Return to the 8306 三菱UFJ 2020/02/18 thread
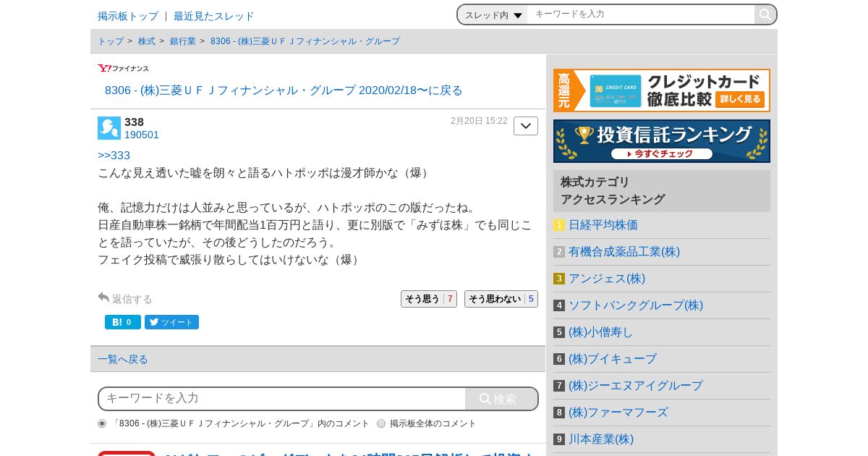868x456 pixels. pyautogui.click(x=284, y=90)
